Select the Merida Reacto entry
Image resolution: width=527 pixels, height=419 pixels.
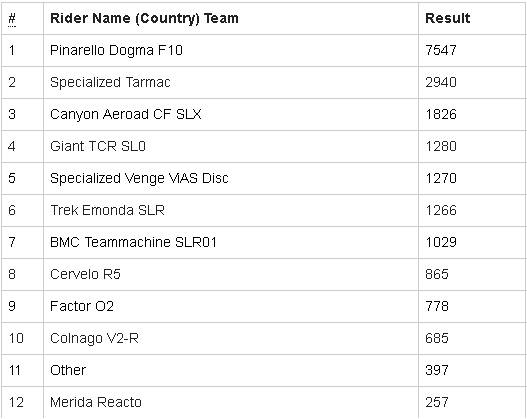coord(96,402)
